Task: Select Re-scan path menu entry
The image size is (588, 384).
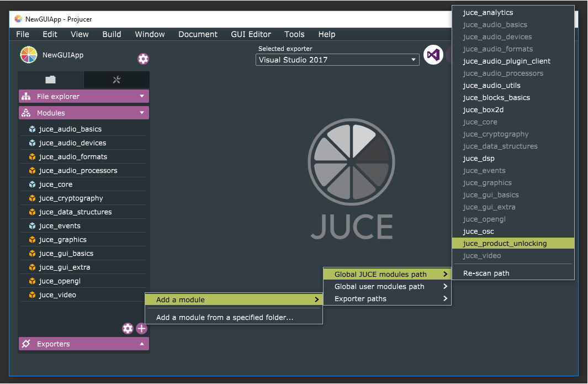Action: tap(513, 273)
